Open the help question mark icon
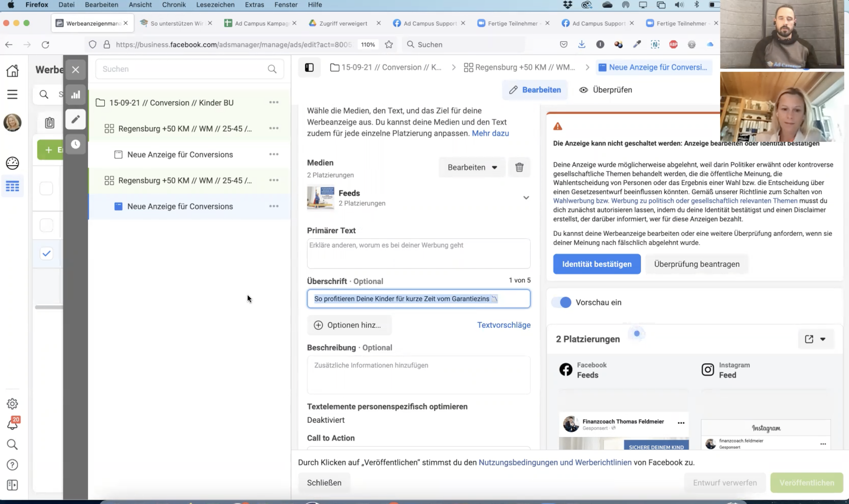Image resolution: width=849 pixels, height=504 pixels. point(13,465)
